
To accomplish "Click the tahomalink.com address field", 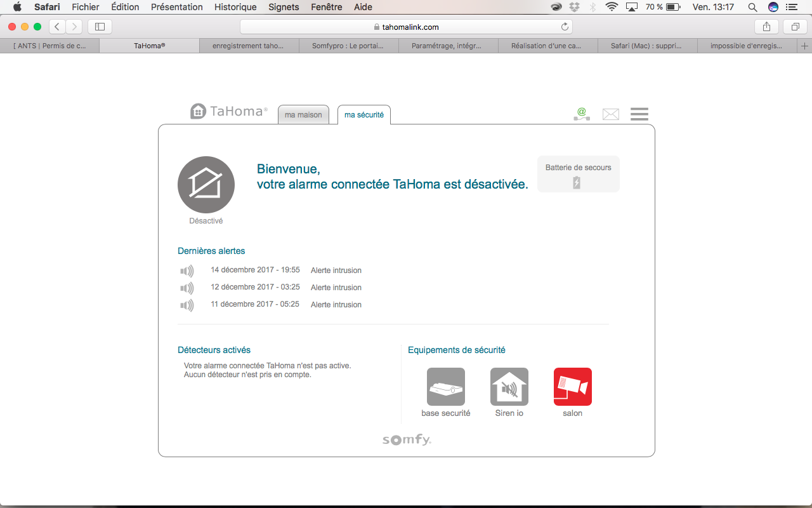I will pyautogui.click(x=406, y=27).
